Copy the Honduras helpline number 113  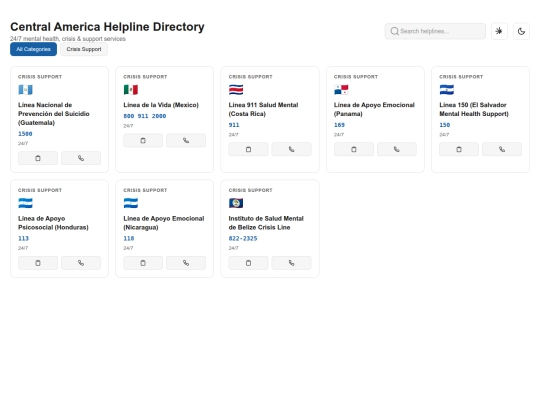38,263
